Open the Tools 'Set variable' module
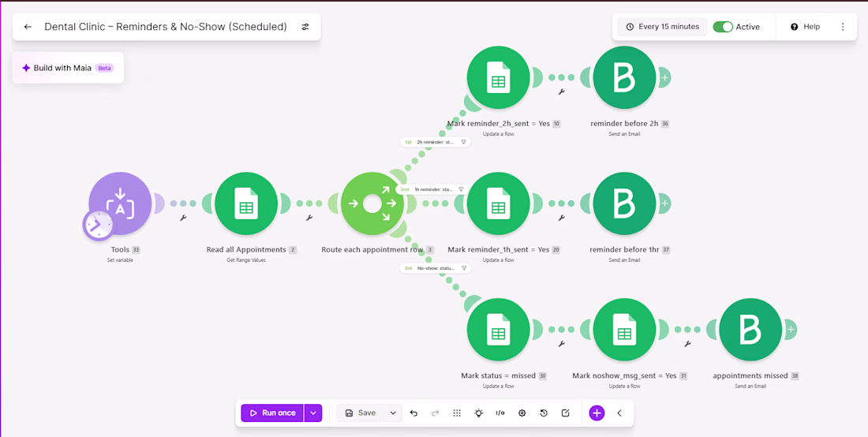868x437 pixels. point(120,203)
